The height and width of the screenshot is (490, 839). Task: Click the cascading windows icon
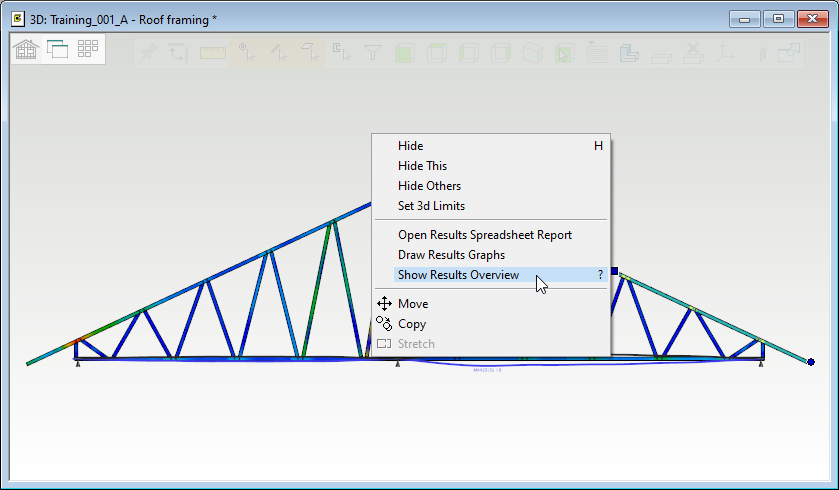57,49
